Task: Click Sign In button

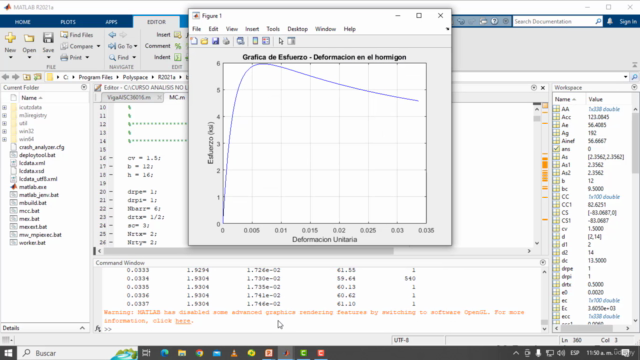Action: click(628, 22)
